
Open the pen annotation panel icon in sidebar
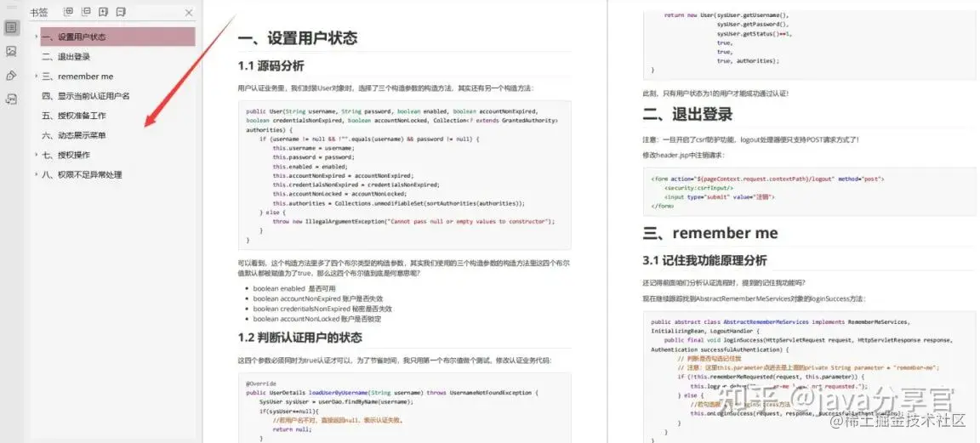point(11,76)
